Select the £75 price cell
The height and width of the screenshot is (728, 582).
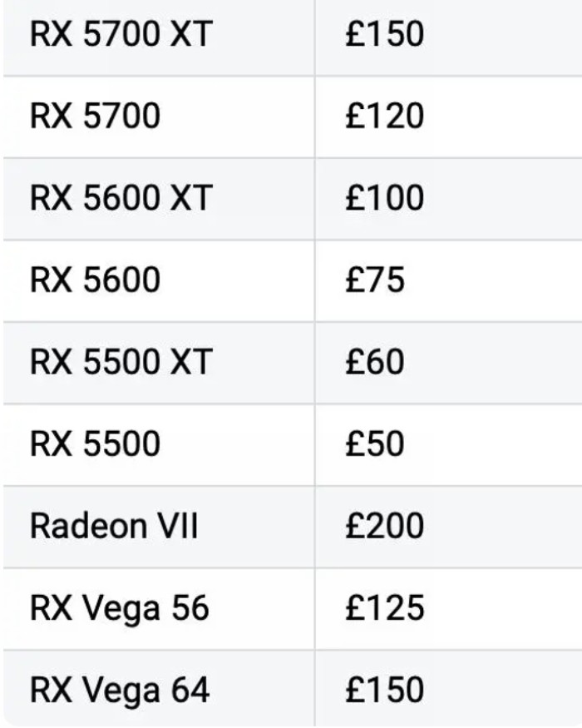tap(375, 280)
